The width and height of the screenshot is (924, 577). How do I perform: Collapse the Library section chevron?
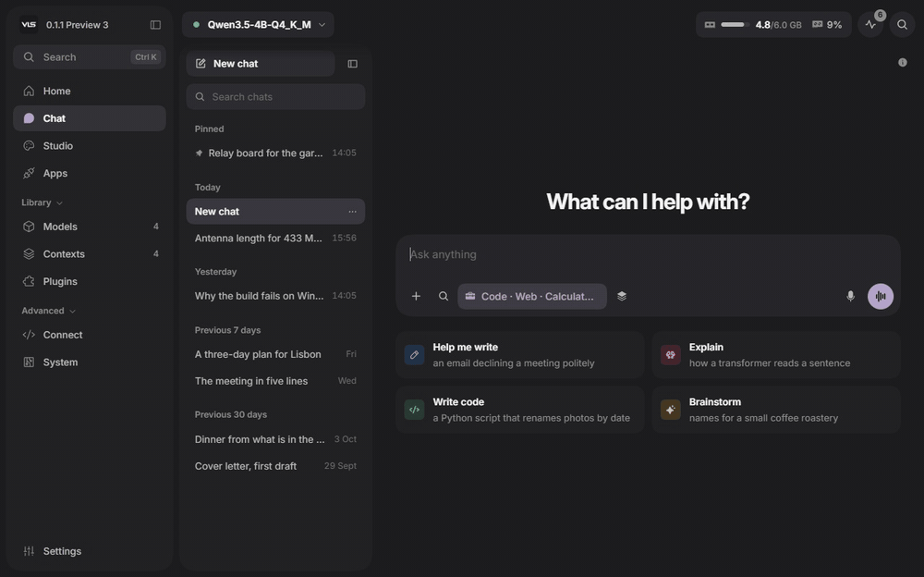[59, 203]
